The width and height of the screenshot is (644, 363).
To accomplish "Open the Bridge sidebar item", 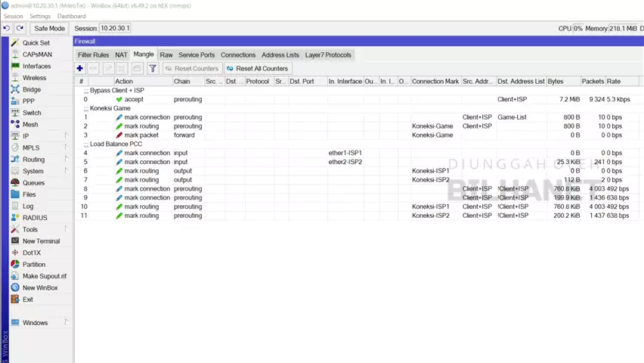I will (x=32, y=89).
